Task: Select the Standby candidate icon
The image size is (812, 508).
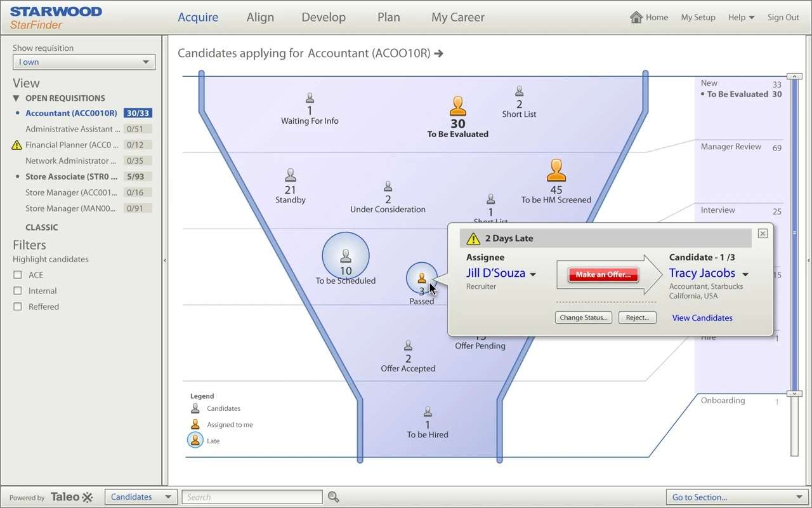Action: (291, 175)
